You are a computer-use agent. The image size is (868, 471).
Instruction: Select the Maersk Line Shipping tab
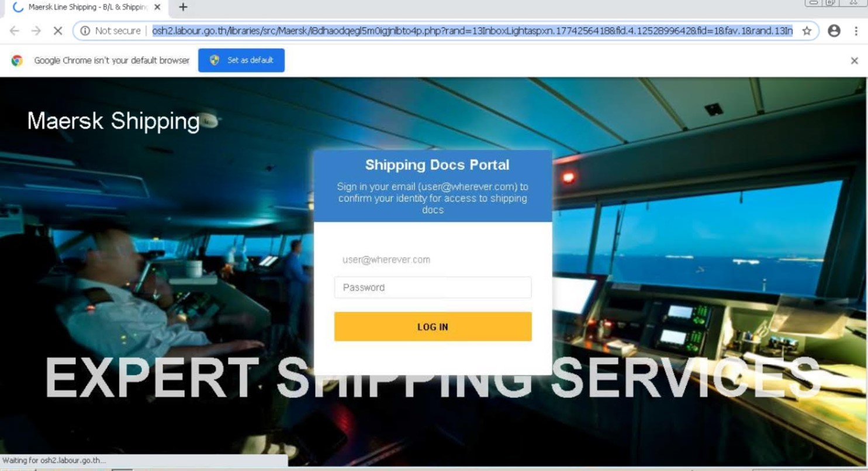click(87, 7)
